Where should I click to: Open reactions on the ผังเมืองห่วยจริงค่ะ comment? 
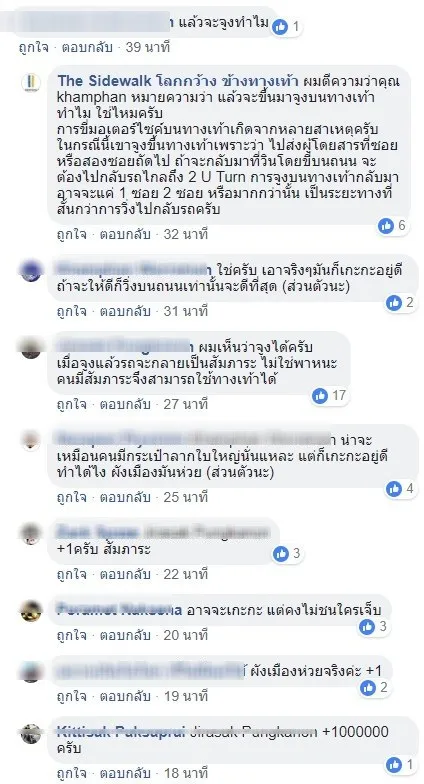(x=368, y=688)
